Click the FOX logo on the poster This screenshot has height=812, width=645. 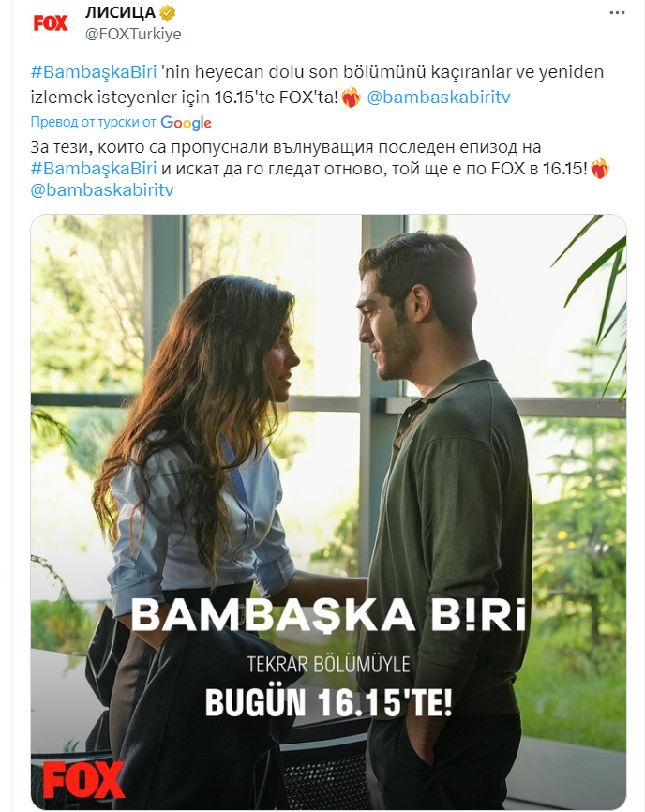click(x=82, y=779)
